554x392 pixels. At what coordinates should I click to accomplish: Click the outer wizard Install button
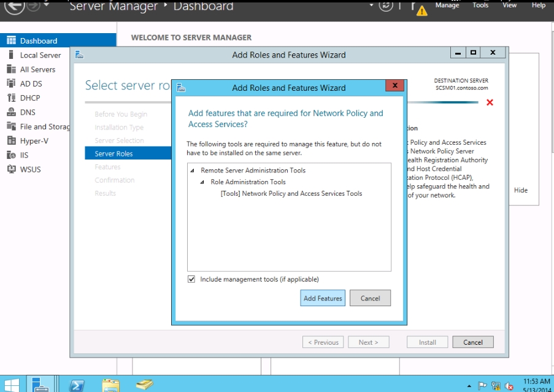[427, 342]
